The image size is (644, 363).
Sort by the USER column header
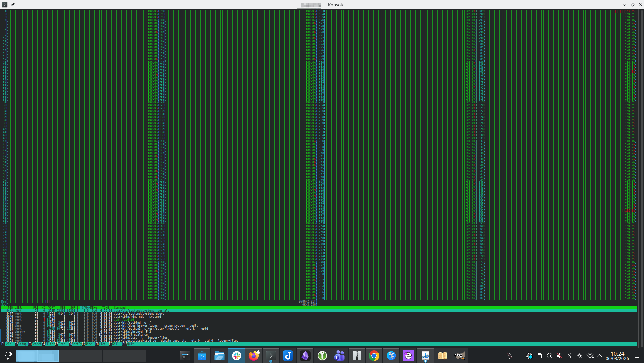point(18,308)
